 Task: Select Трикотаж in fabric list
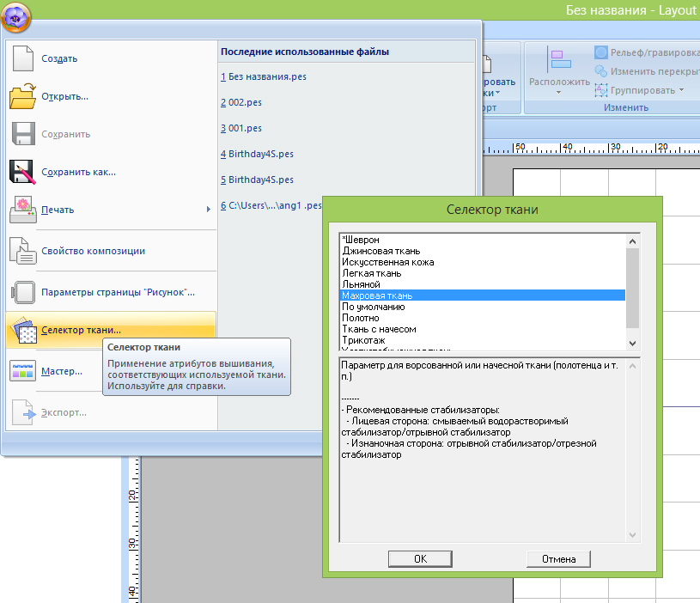483,340
